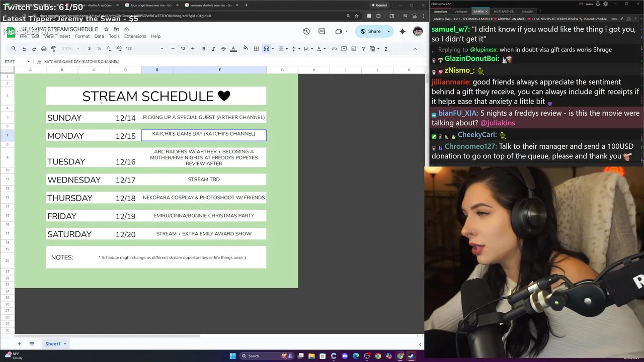Open the Help menu
Image resolution: width=644 pixels, height=362 pixels.
(156, 36)
